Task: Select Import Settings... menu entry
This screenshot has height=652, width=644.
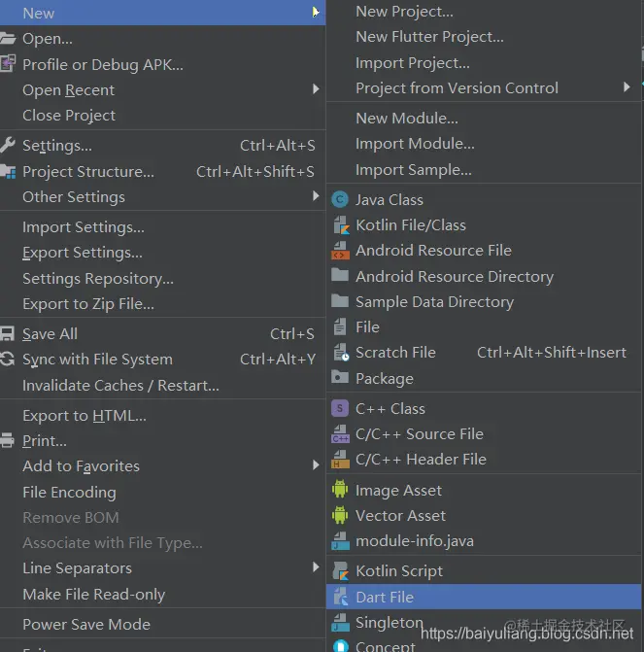Action: (84, 227)
